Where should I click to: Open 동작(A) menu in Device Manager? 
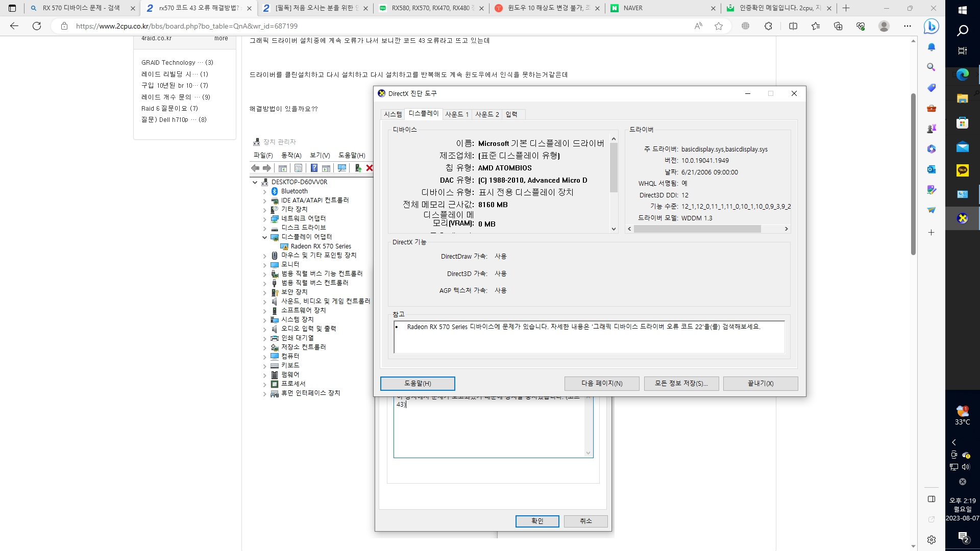291,155
